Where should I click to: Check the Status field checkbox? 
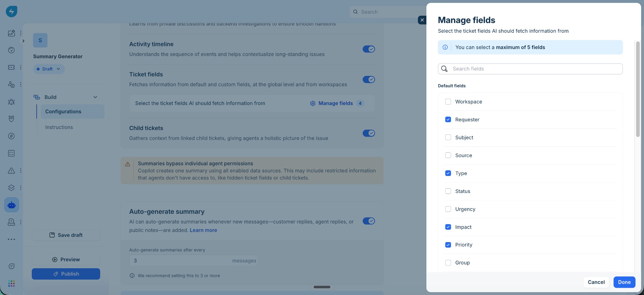[448, 191]
